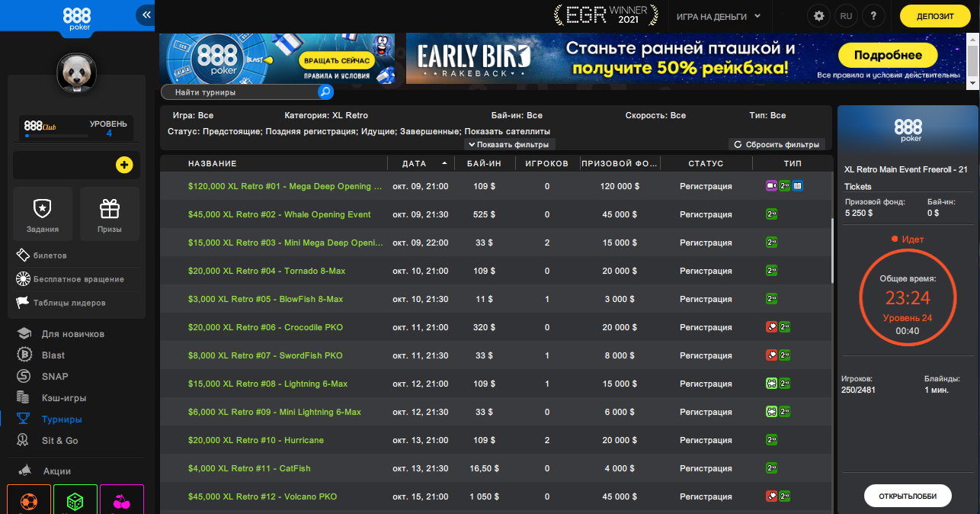Open the Игра: Все filter
The image size is (980, 514).
point(194,116)
